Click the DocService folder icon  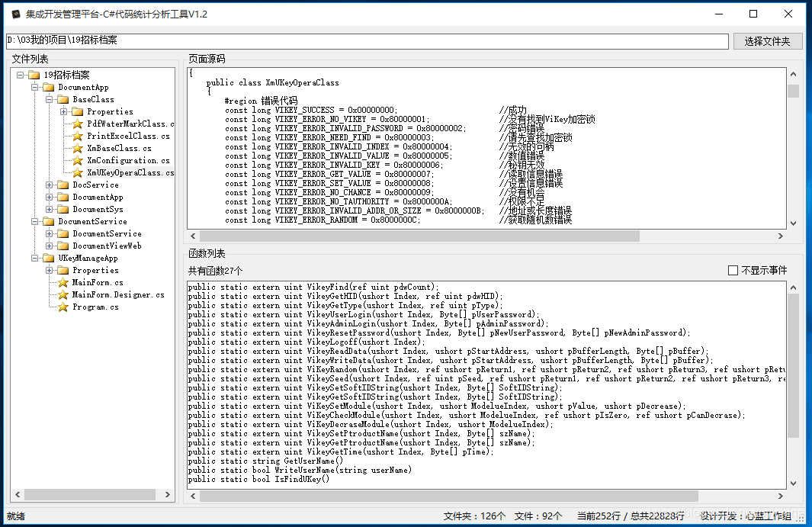(63, 185)
